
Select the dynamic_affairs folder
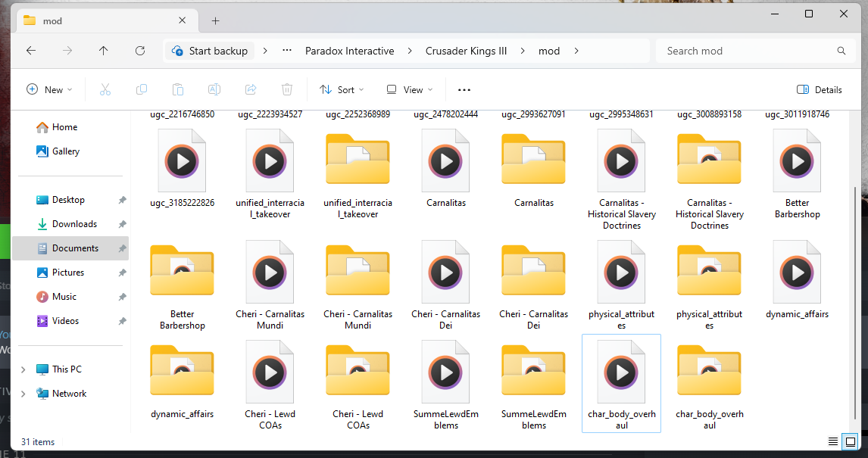coord(182,381)
